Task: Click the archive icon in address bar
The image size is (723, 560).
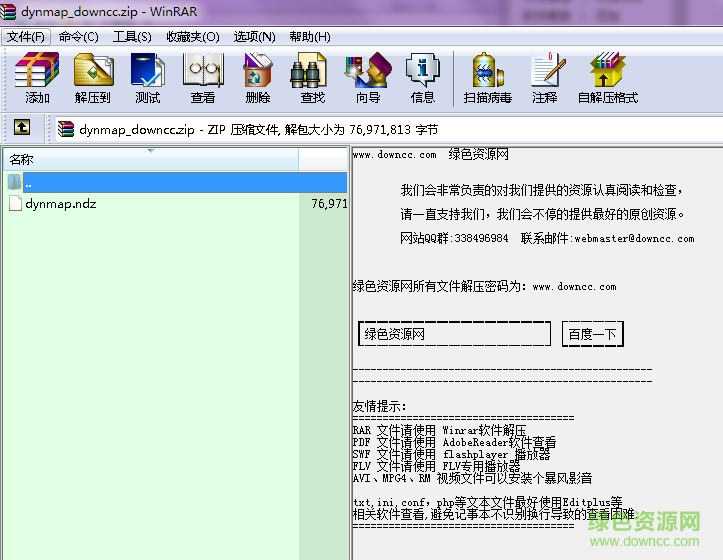Action: [65, 129]
